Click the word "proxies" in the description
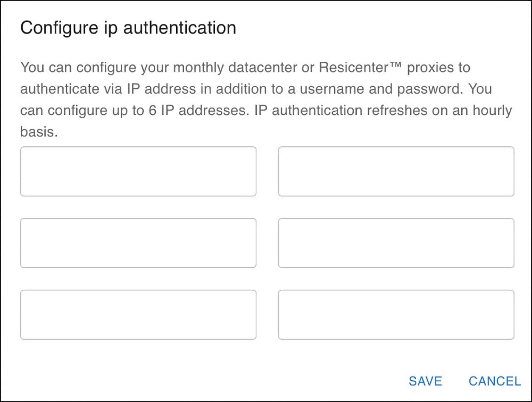532x402 pixels. click(x=428, y=67)
